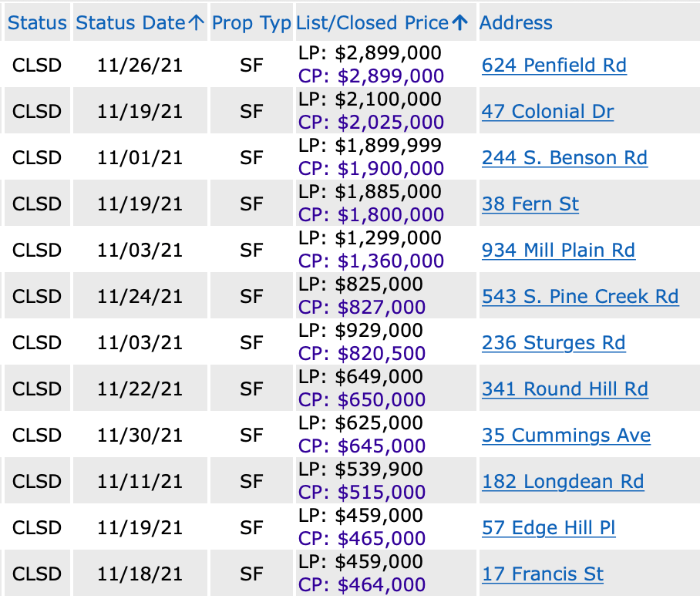Open the 543 S. Pine Creek Rd link
Screen dimensions: 700x609
(x=580, y=297)
